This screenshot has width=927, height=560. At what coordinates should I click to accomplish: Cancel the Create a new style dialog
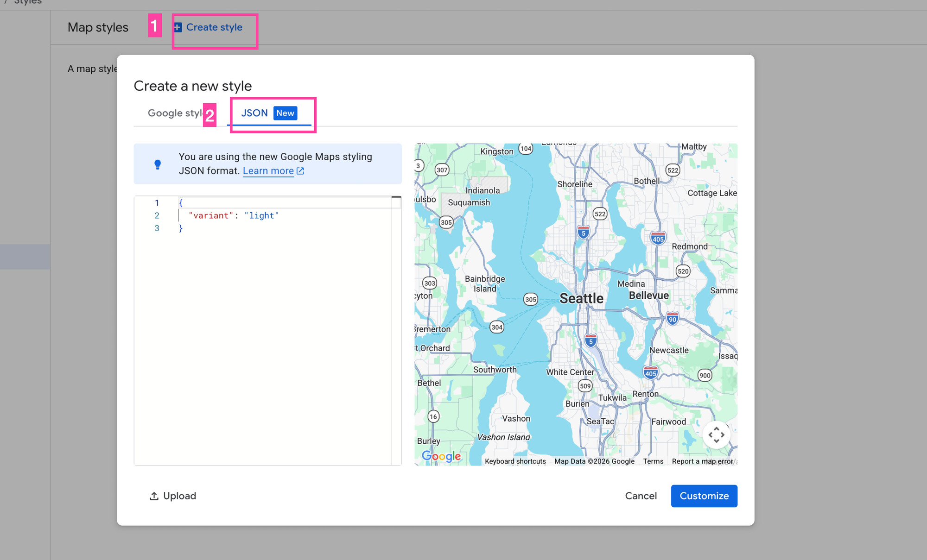641,496
